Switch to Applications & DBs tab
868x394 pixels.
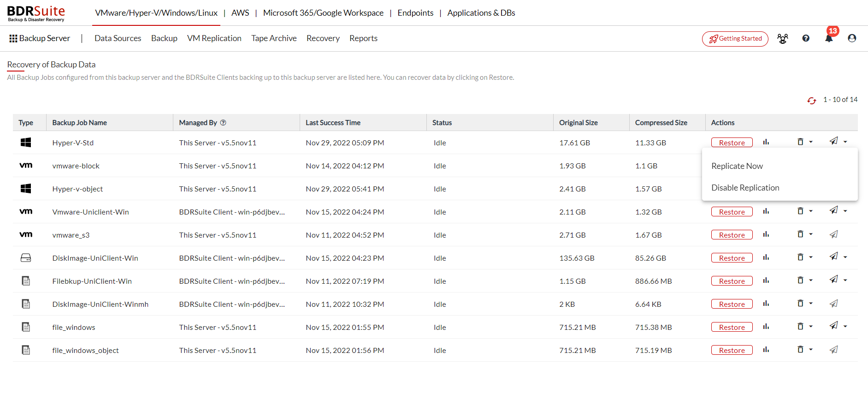[481, 13]
